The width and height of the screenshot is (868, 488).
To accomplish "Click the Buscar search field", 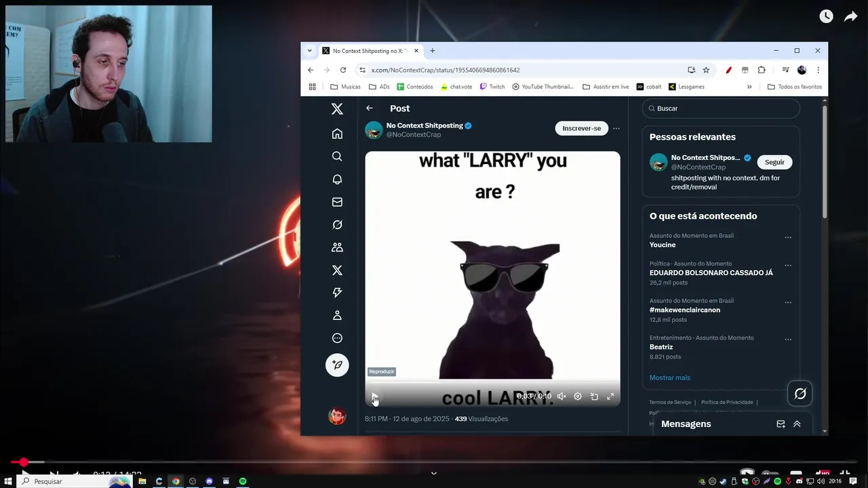I will pos(721,108).
